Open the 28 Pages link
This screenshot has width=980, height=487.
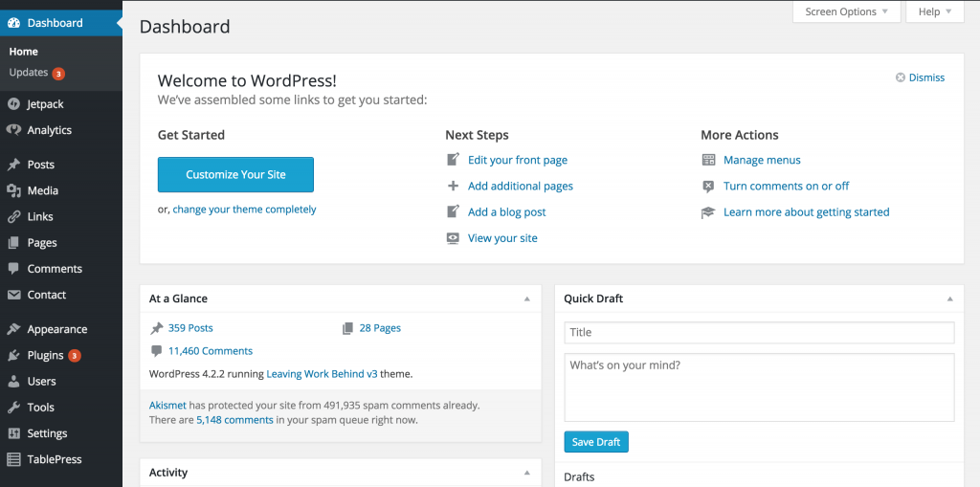380,328
